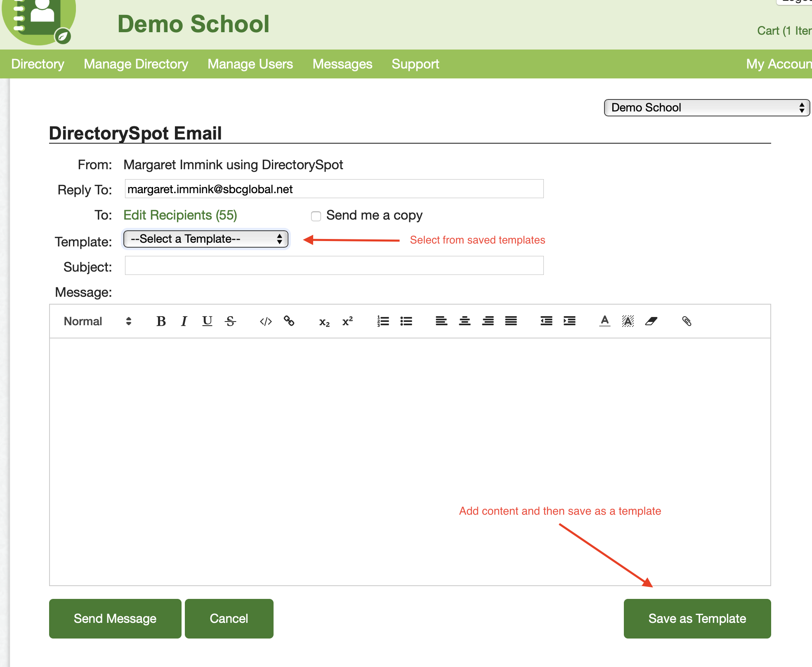
Task: Attach a file using paperclip icon
Action: coord(687,321)
